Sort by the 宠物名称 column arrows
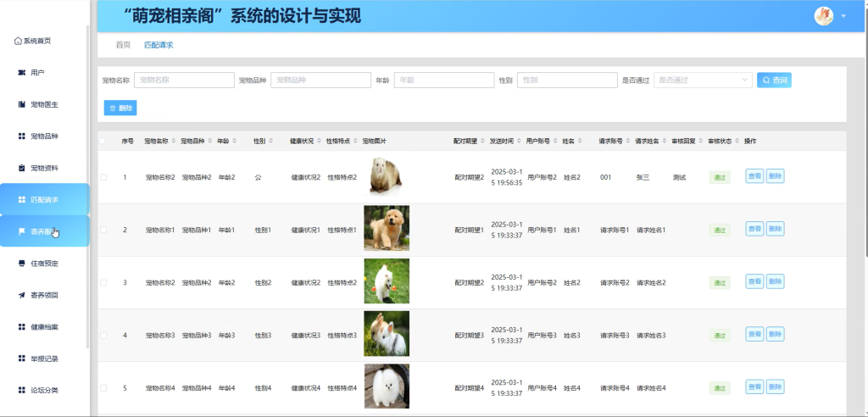Viewport: 868px width, 417px height. click(174, 142)
